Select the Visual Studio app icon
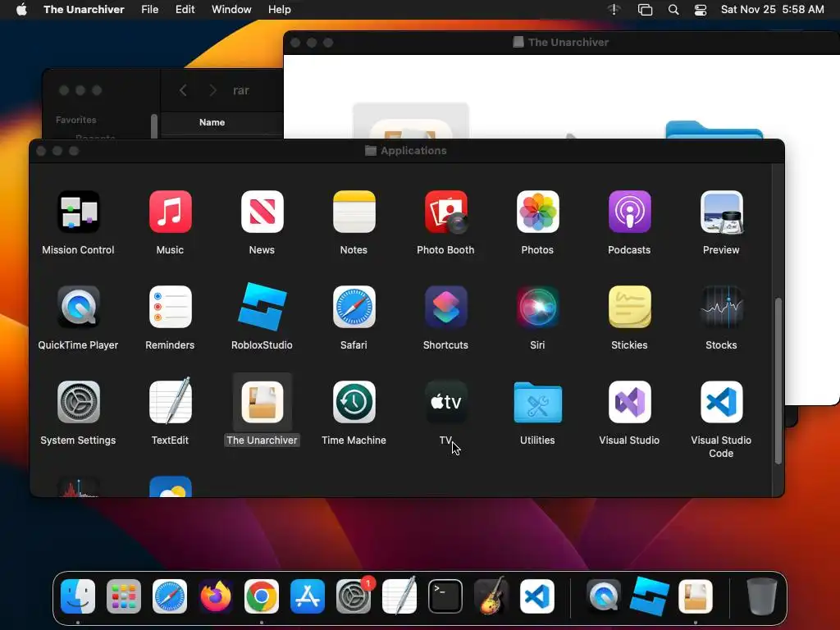 tap(629, 402)
